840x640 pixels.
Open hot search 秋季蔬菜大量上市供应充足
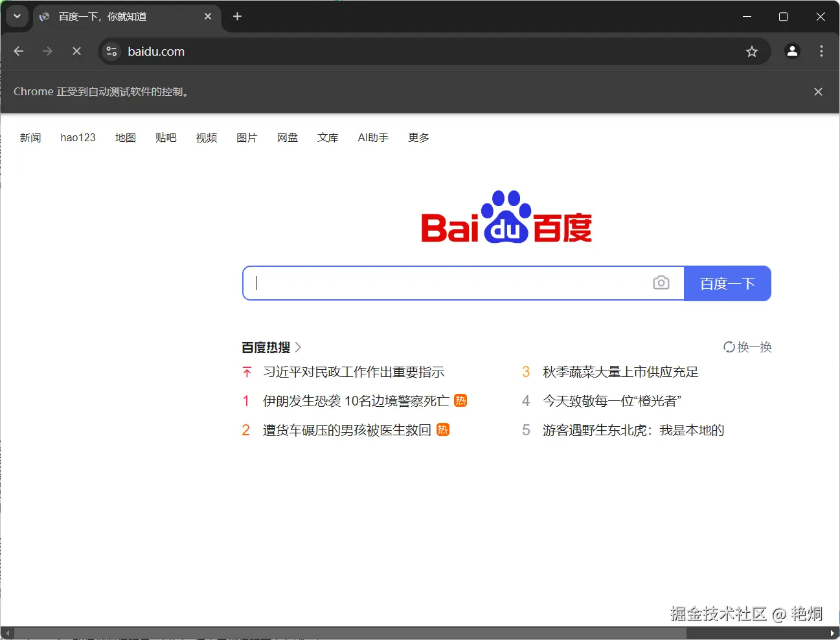(x=620, y=372)
